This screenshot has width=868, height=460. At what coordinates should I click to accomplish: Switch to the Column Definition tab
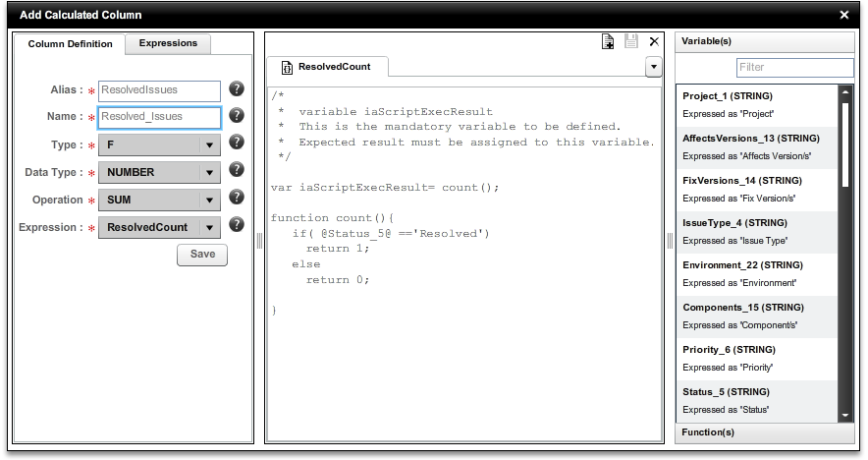70,44
